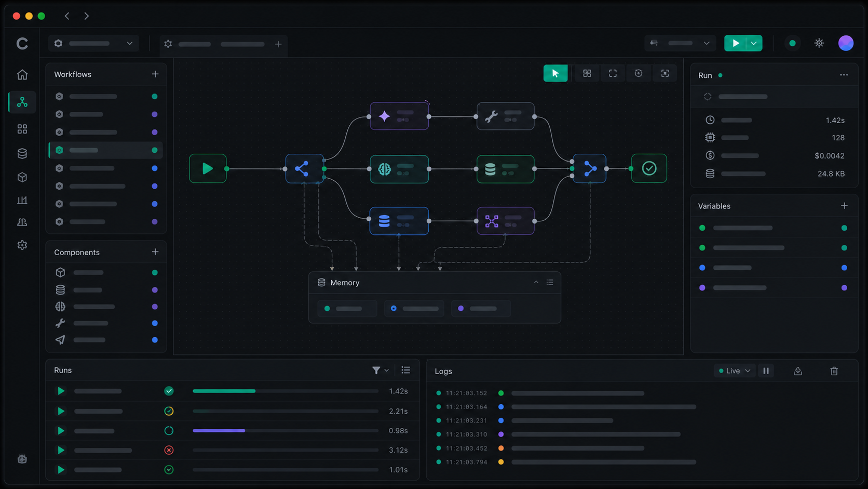Click the progress bar of the 1.42s run
The image size is (868, 489).
(286, 391)
